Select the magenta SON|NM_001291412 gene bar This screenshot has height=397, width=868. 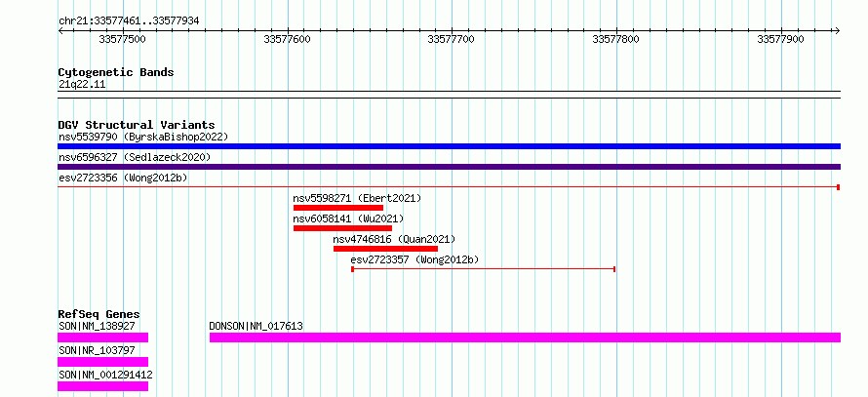coord(103,386)
